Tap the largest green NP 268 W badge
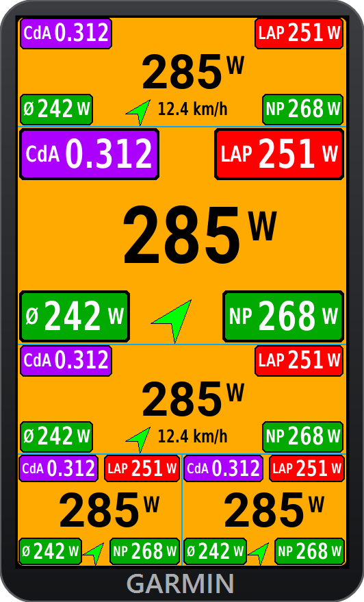Viewport: 364px width, 602px height. click(x=283, y=316)
